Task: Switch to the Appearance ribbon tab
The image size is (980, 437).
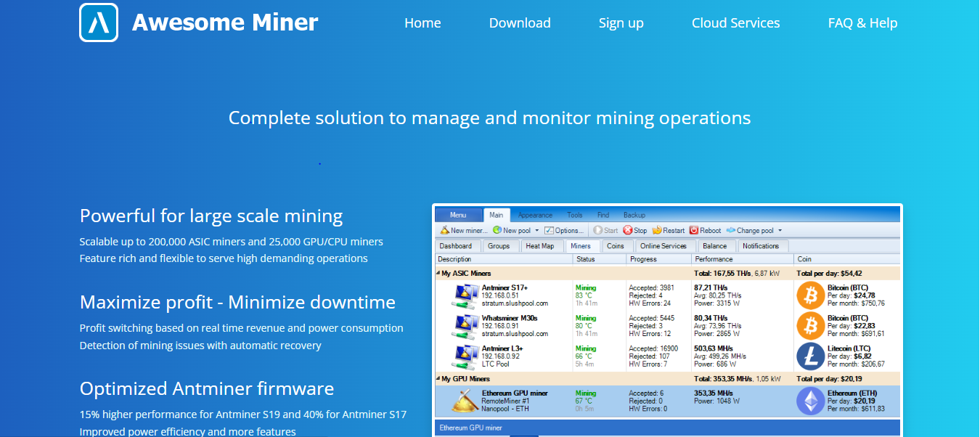Action: point(535,215)
